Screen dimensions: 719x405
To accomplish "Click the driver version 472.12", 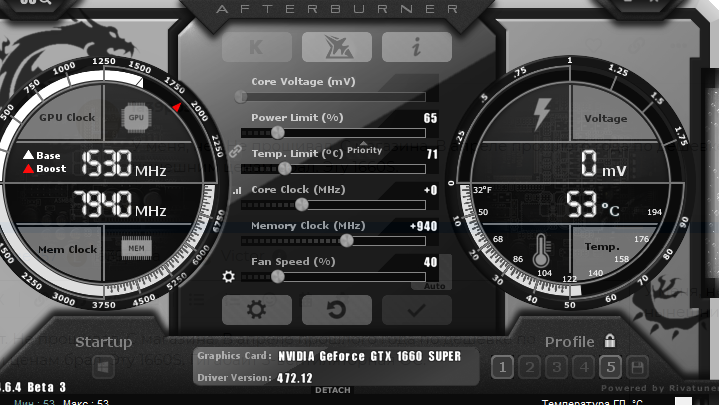I will point(295,378).
